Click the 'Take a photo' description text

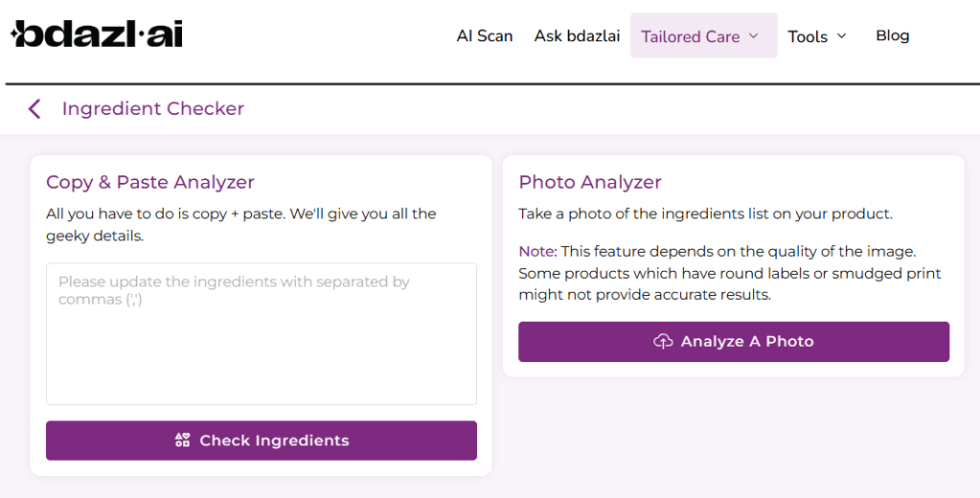705,214
